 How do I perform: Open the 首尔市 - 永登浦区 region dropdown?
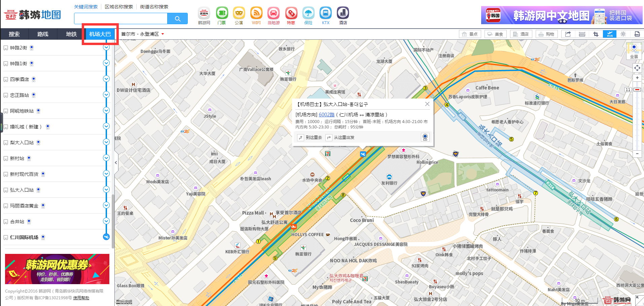point(143,34)
